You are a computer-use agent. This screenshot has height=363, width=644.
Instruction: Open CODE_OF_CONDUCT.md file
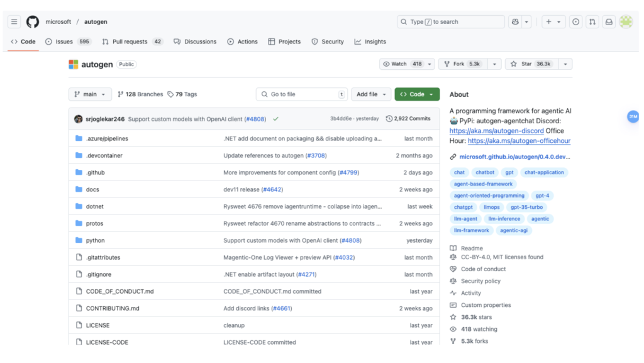point(120,291)
